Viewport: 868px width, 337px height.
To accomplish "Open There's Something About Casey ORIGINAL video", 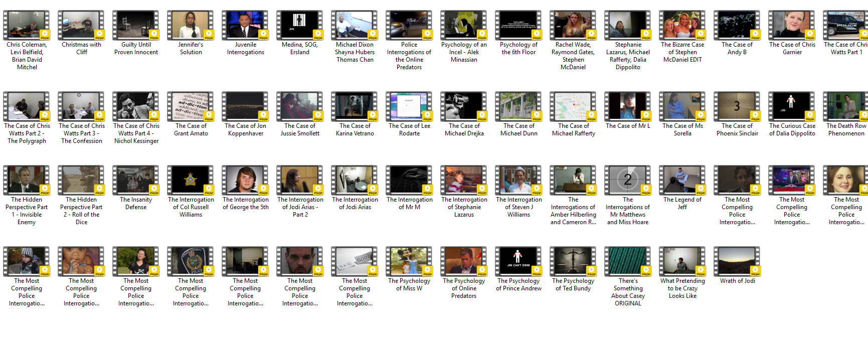I will tap(628, 261).
